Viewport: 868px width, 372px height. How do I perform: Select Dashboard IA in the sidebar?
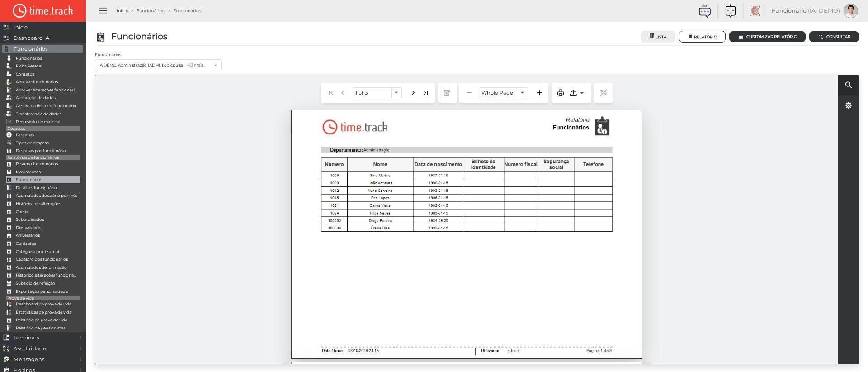[31, 38]
